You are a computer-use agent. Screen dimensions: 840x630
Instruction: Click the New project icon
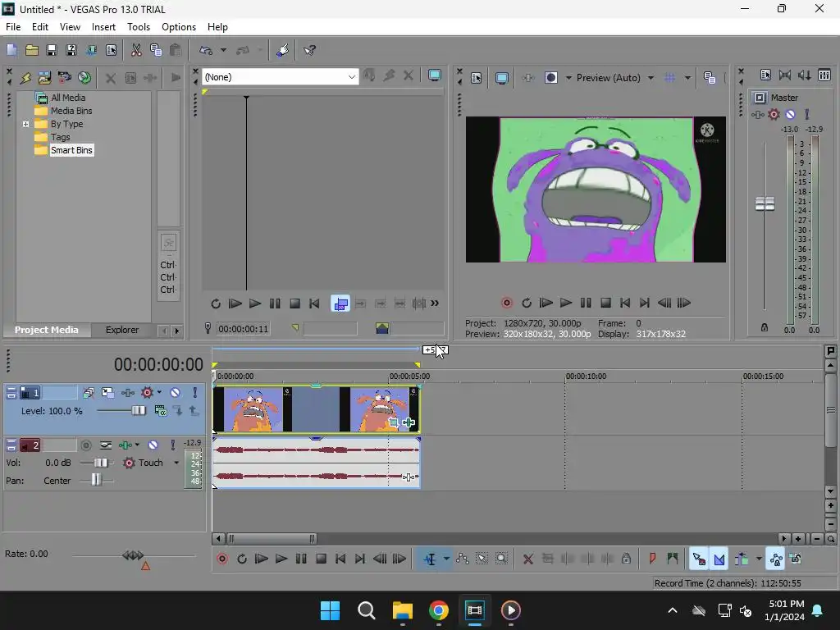click(11, 50)
